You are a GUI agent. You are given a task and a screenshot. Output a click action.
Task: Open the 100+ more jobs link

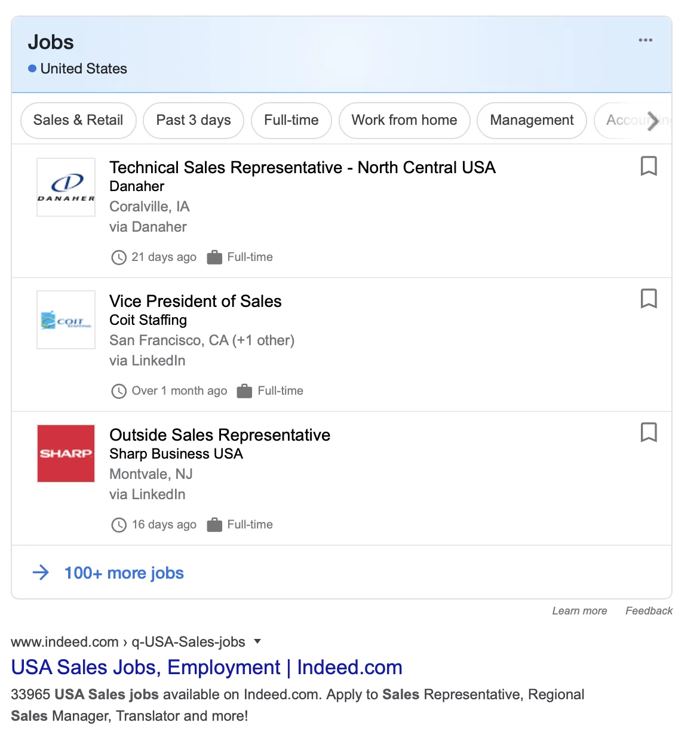pos(124,573)
